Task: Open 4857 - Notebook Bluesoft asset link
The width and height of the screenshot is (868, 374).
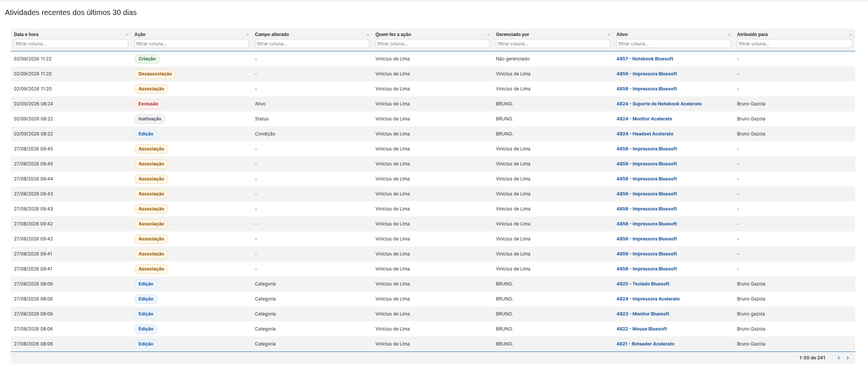Action: click(645, 59)
